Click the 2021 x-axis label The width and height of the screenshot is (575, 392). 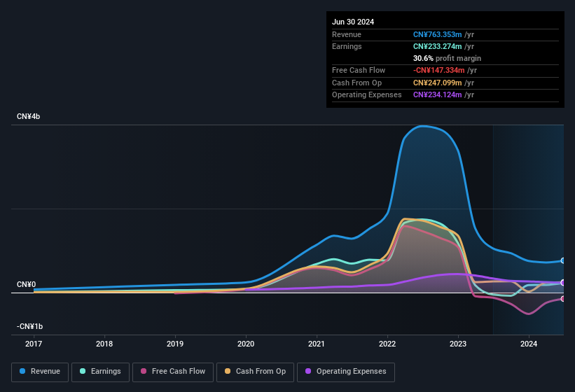point(317,344)
